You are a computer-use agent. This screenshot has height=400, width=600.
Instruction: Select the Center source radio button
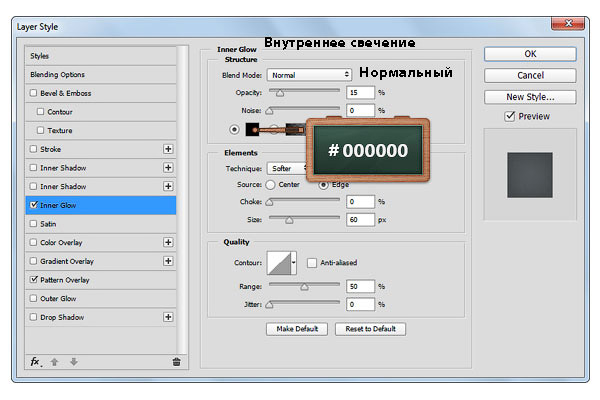click(x=270, y=185)
